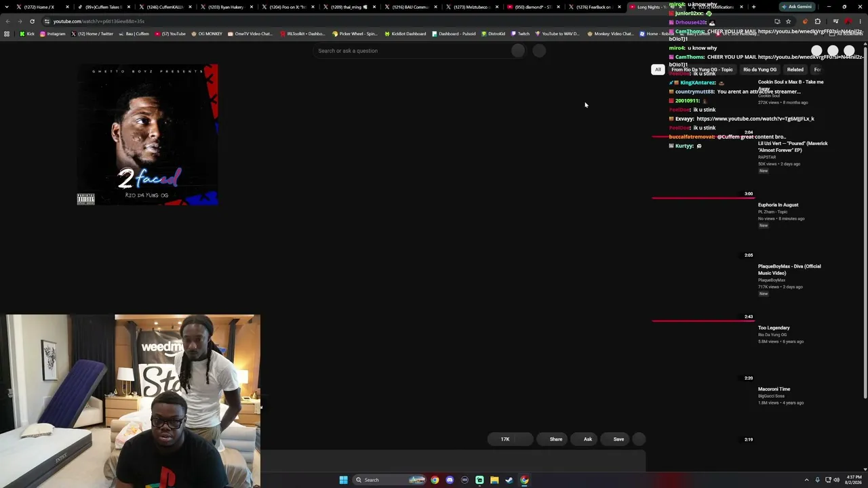Open the Chrome extensions puzzle icon

[x=817, y=21]
